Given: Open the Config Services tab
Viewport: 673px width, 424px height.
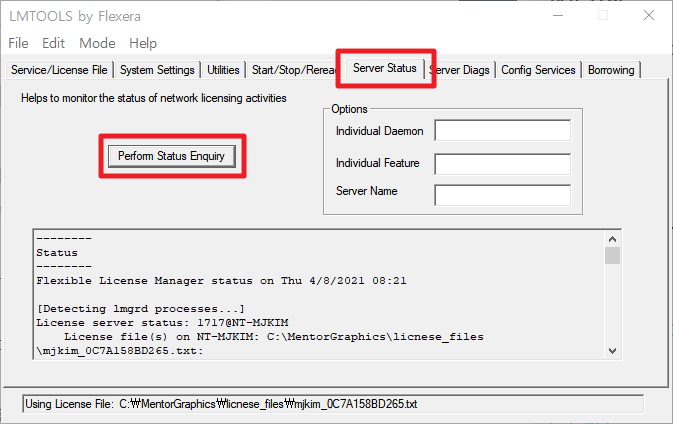Looking at the screenshot, I should tap(538, 70).
